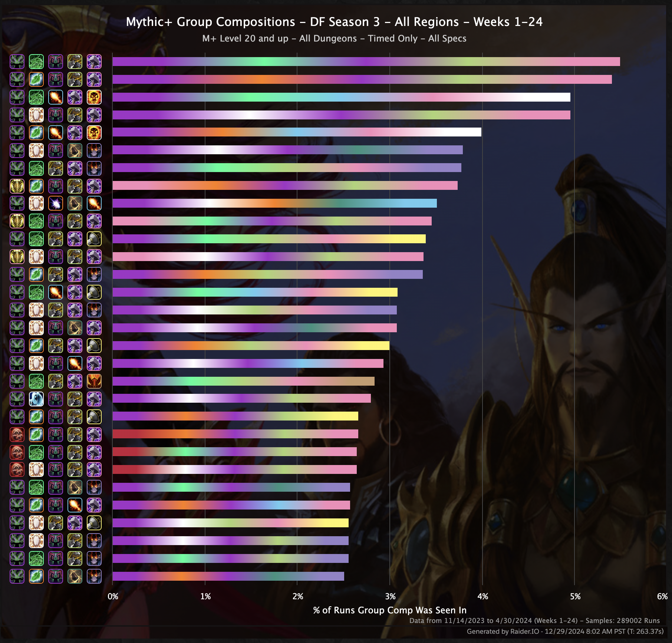The height and width of the screenshot is (643, 672).
Task: Click the '2%' axis label
Action: click(x=297, y=597)
